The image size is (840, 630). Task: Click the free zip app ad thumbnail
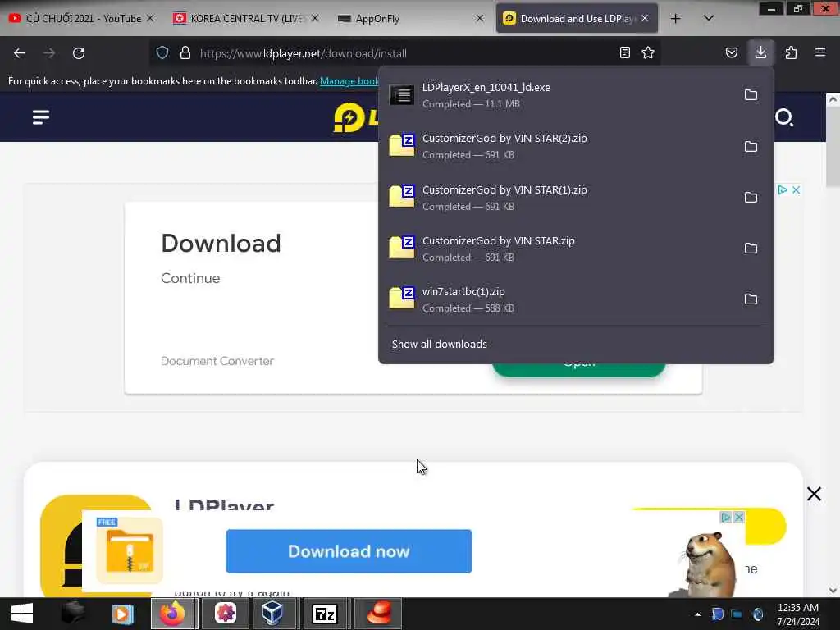129,550
